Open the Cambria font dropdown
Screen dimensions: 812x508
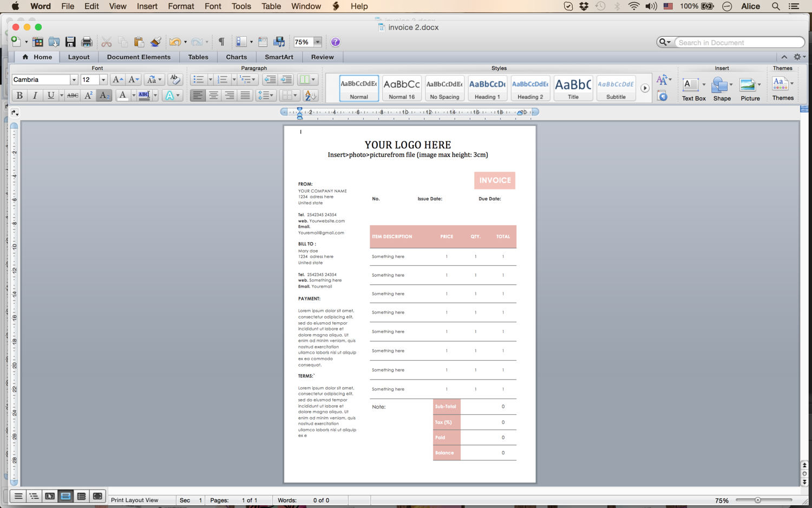74,79
